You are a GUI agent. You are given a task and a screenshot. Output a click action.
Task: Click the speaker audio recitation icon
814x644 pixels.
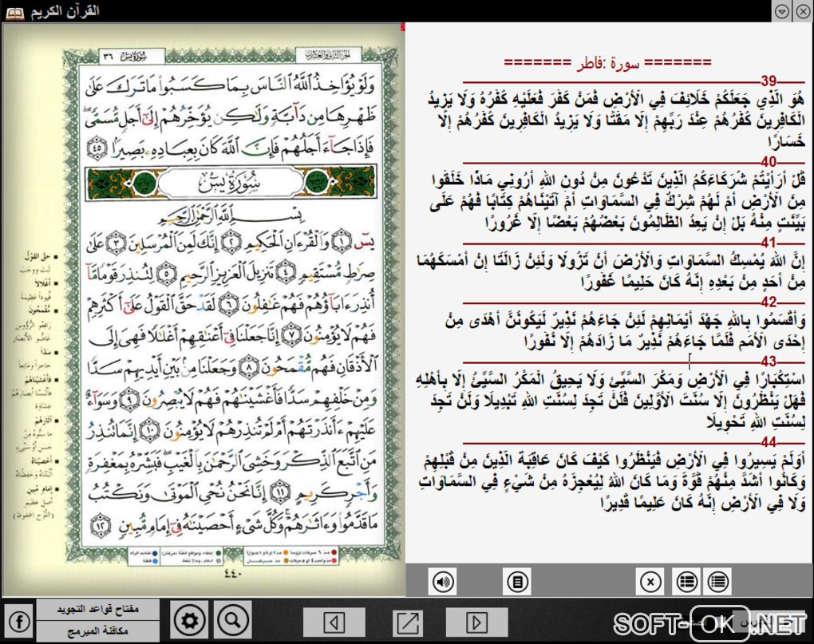[443, 582]
